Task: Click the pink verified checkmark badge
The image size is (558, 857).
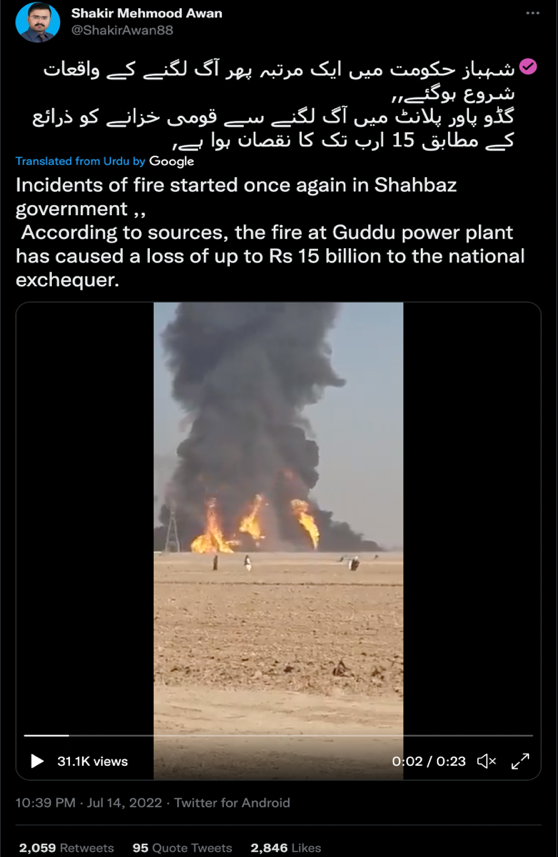Action: click(528, 67)
